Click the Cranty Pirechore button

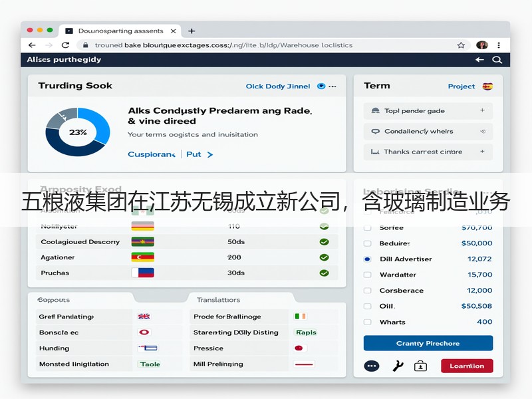tap(428, 343)
